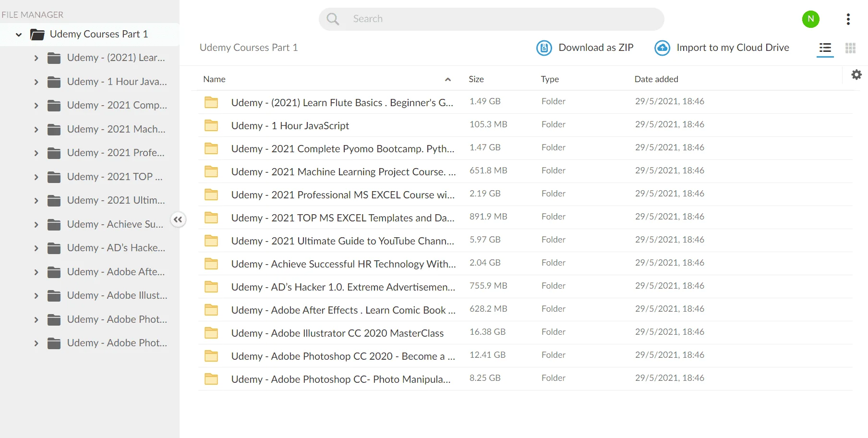Expand Udemy - Achieve Su... tree folder
Screen dimensions: 868x438
(x=36, y=225)
